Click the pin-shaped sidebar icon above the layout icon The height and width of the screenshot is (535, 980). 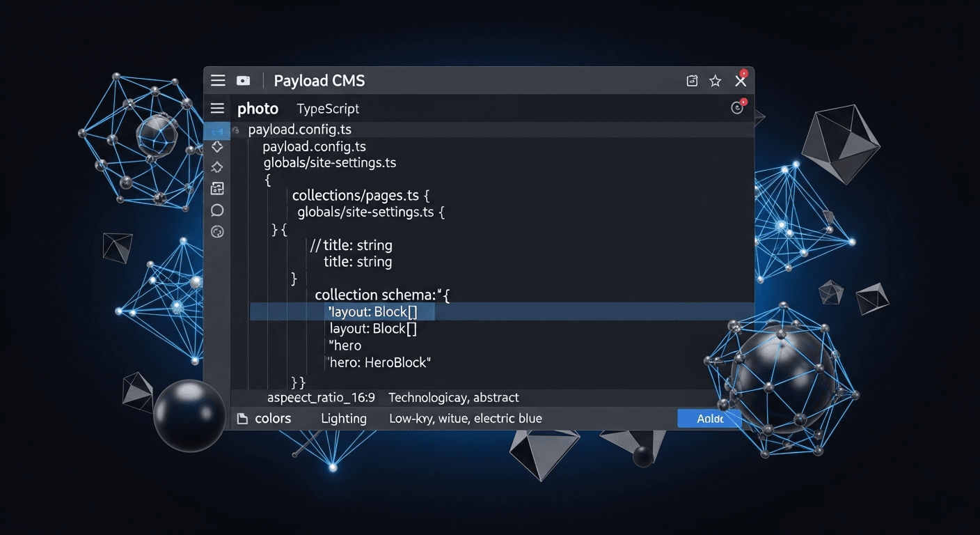(217, 167)
